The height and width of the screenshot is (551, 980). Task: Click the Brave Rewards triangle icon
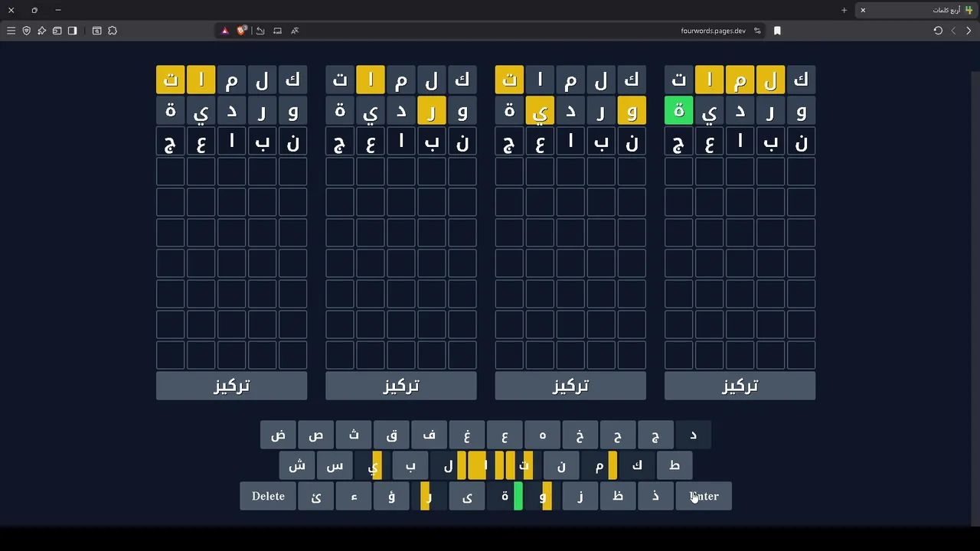coord(224,31)
